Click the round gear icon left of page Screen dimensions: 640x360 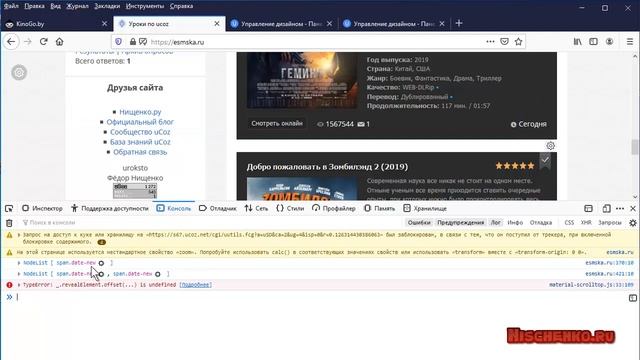pyautogui.click(x=19, y=73)
